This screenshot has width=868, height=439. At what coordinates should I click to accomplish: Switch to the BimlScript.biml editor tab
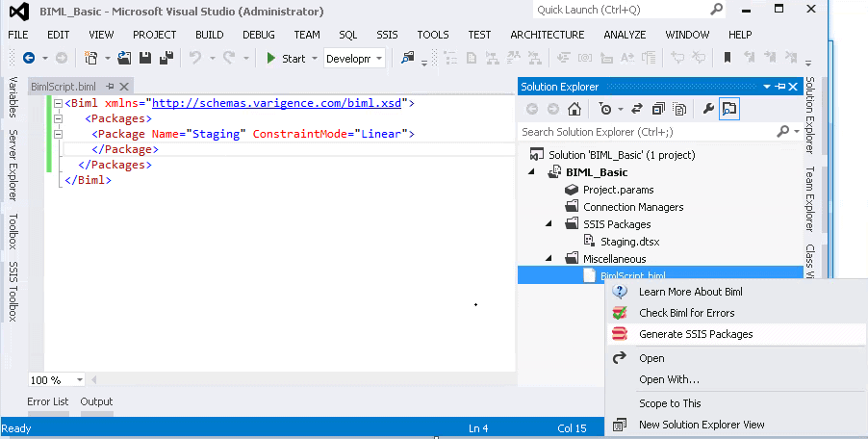pos(64,87)
